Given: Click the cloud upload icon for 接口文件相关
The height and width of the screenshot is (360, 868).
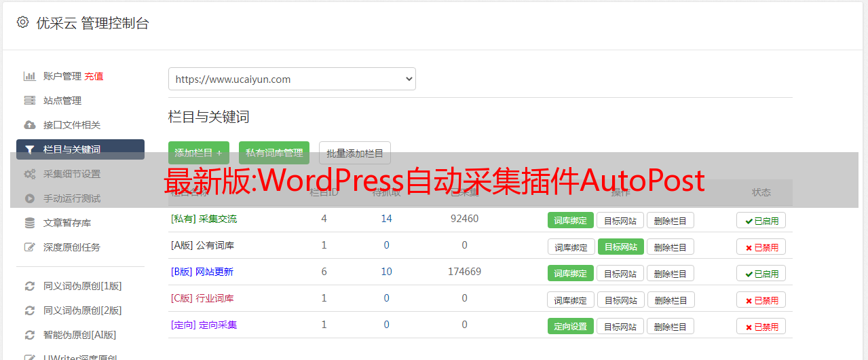Looking at the screenshot, I should click(29, 125).
